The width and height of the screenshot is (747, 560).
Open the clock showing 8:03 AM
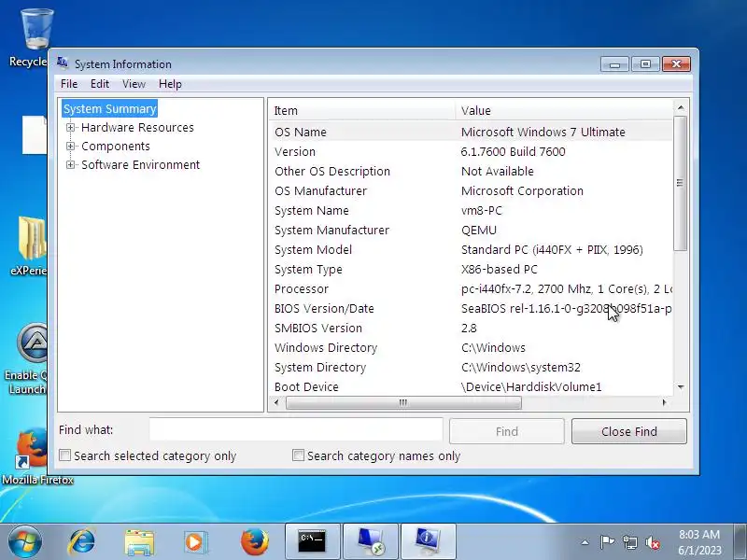[x=699, y=542]
